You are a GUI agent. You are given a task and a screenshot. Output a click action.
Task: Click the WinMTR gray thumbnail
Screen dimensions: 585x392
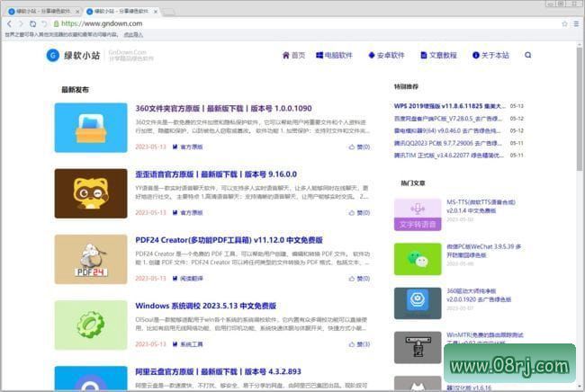[418, 347]
